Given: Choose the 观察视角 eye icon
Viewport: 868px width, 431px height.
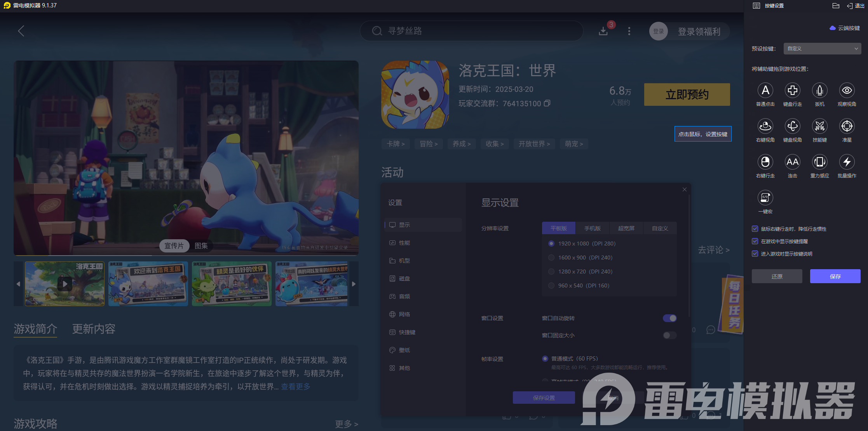Looking at the screenshot, I should coord(847,91).
